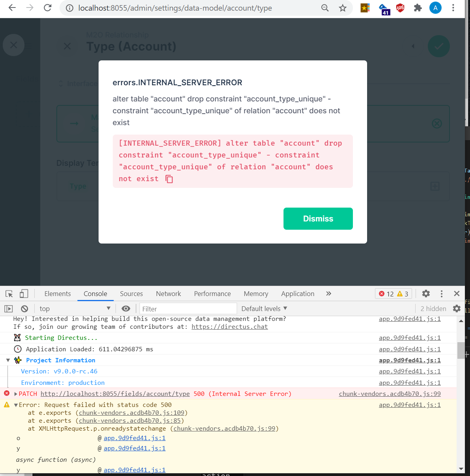Screen dimensions: 470x476
Task: Click the zoom magnifier in the address bar
Action: coord(325,8)
